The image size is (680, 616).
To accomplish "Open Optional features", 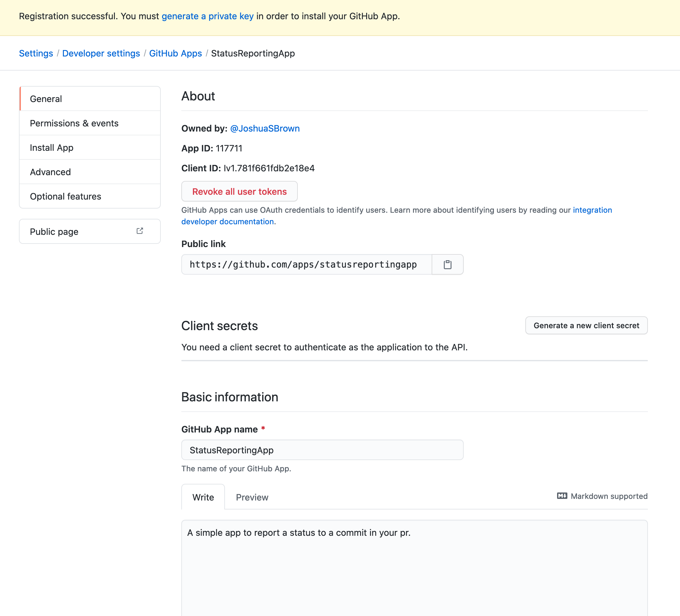I will pyautogui.click(x=90, y=196).
